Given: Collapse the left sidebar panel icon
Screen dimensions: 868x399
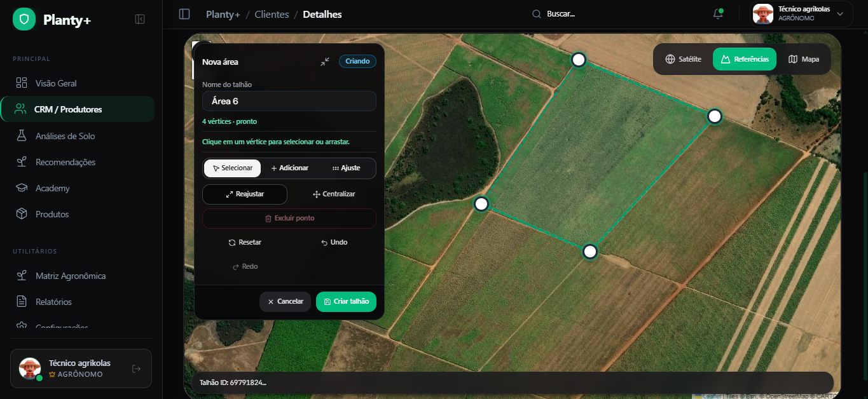Looking at the screenshot, I should [x=140, y=19].
